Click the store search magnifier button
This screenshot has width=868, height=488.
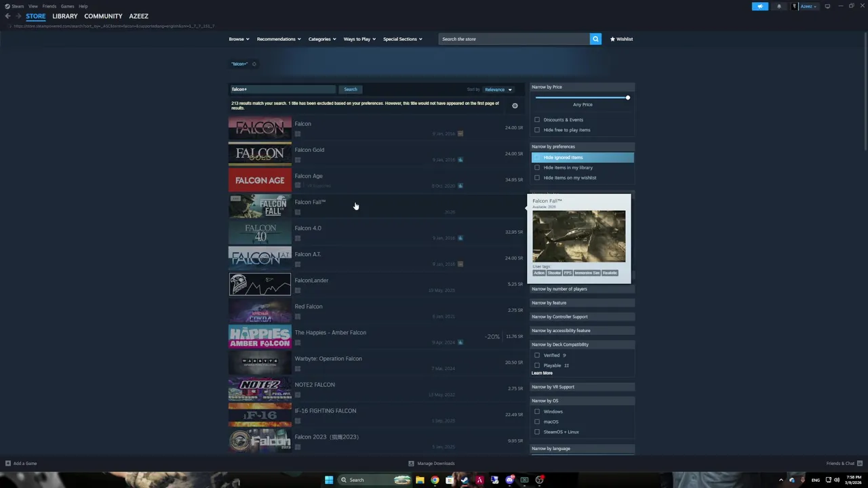595,39
